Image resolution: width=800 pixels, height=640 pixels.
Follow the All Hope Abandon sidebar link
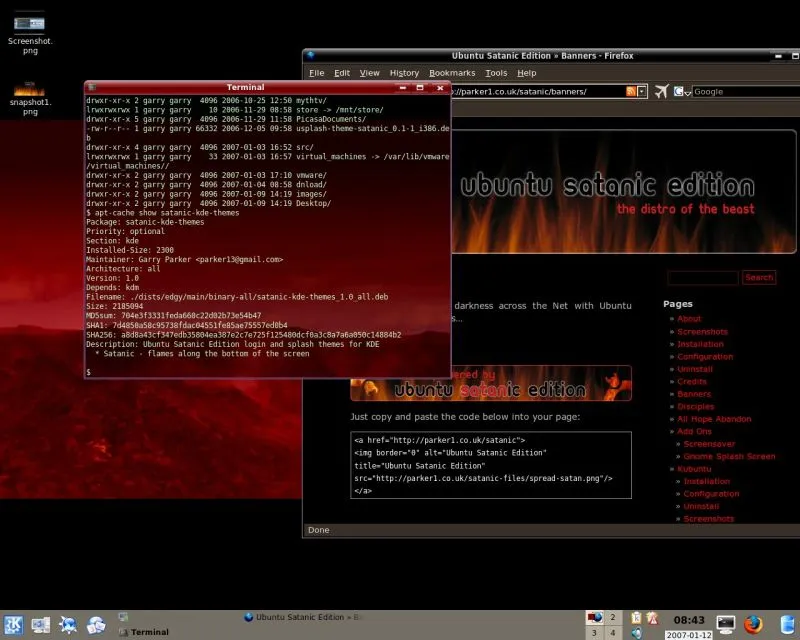[x=714, y=418]
